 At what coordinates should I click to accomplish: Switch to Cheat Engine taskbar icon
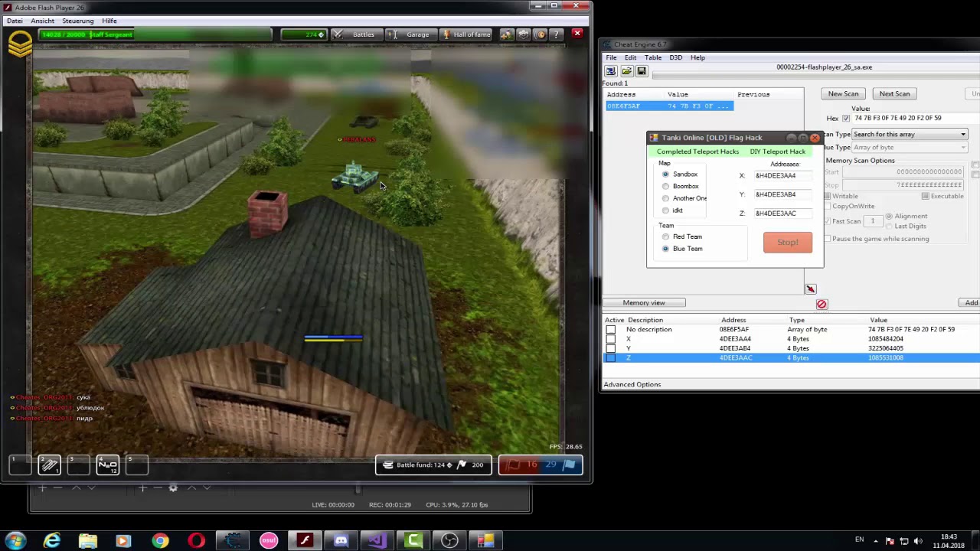coord(233,541)
